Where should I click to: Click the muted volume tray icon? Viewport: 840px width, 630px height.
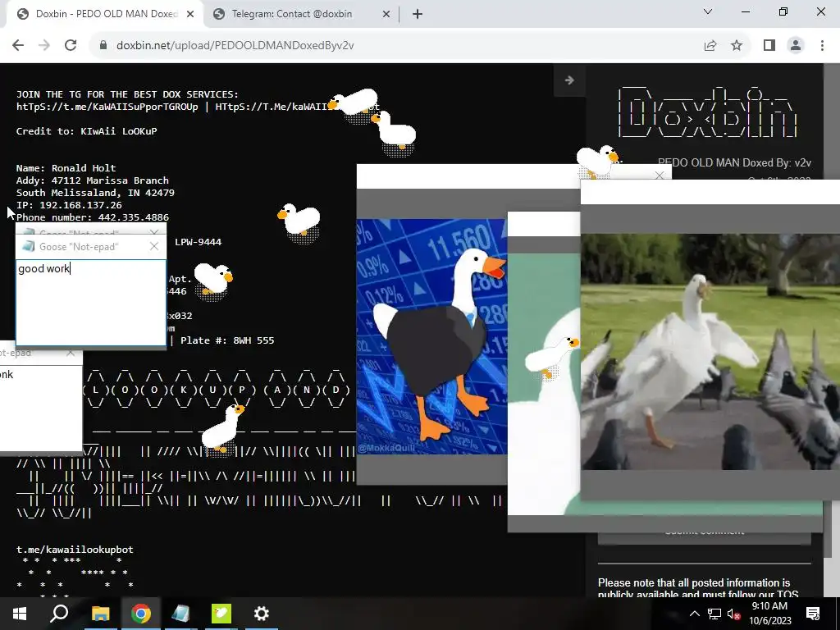pyautogui.click(x=733, y=614)
